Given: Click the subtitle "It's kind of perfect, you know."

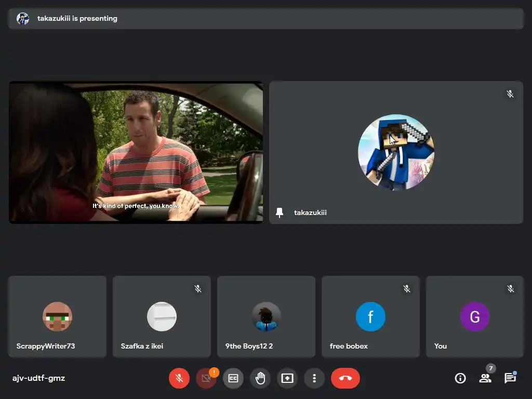Looking at the screenshot, I should [x=136, y=206].
